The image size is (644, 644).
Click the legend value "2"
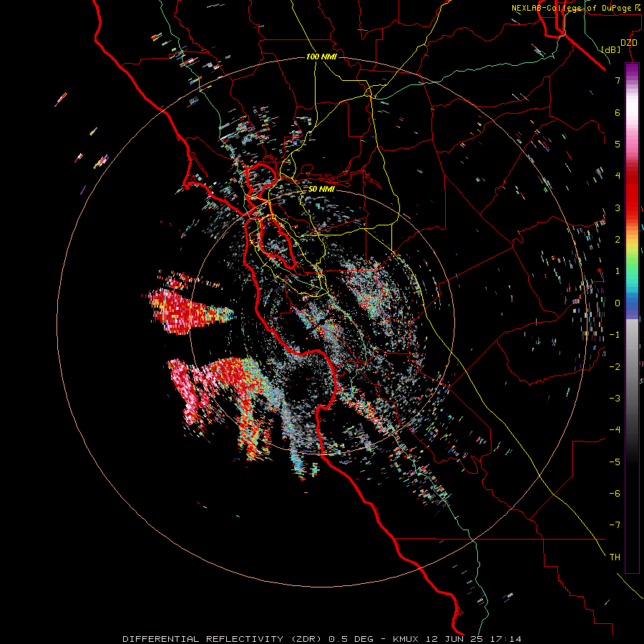point(618,240)
